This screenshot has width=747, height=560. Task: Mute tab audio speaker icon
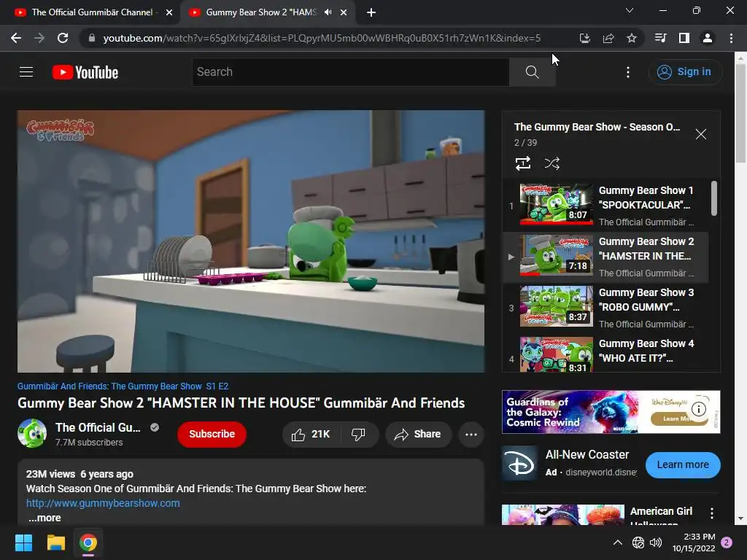[x=328, y=12]
